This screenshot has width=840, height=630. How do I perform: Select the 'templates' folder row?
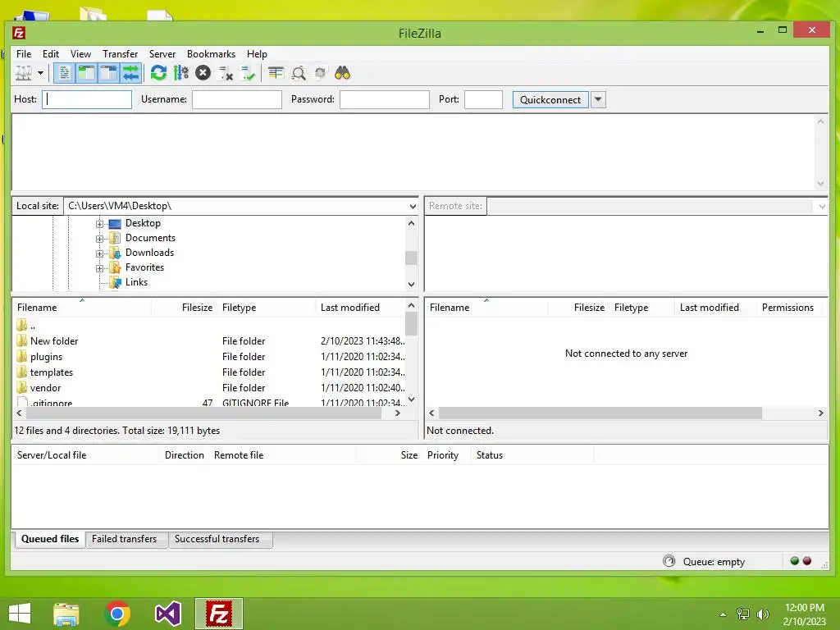coord(209,372)
